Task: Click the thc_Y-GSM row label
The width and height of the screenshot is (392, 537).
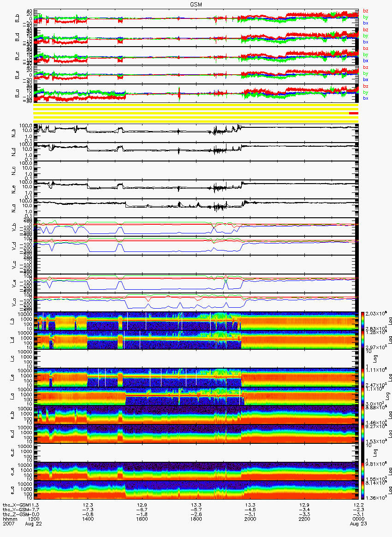Action: coord(16,510)
